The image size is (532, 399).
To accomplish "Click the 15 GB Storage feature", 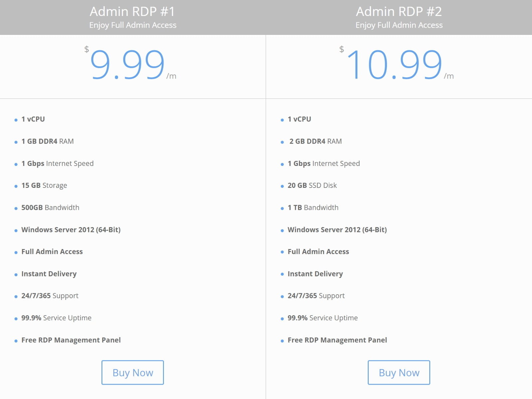I will tap(44, 185).
